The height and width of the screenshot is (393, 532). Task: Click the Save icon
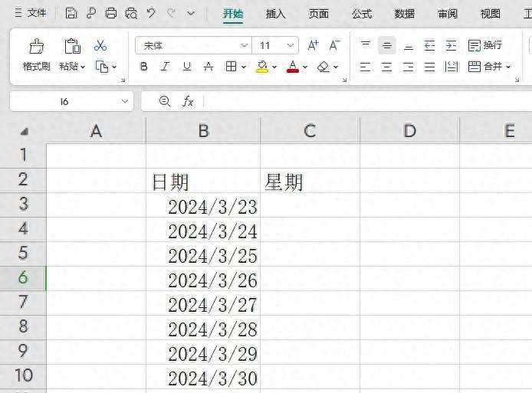pos(71,14)
